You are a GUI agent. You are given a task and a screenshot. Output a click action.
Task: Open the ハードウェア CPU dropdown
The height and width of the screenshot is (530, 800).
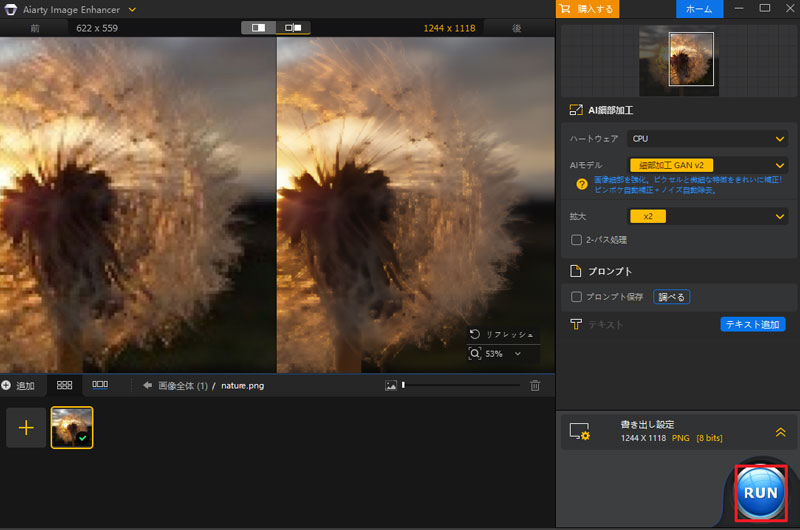click(x=707, y=139)
